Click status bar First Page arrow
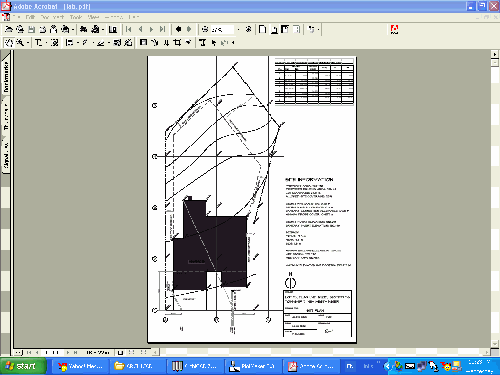The width and height of the screenshot is (500, 375). click(29, 352)
